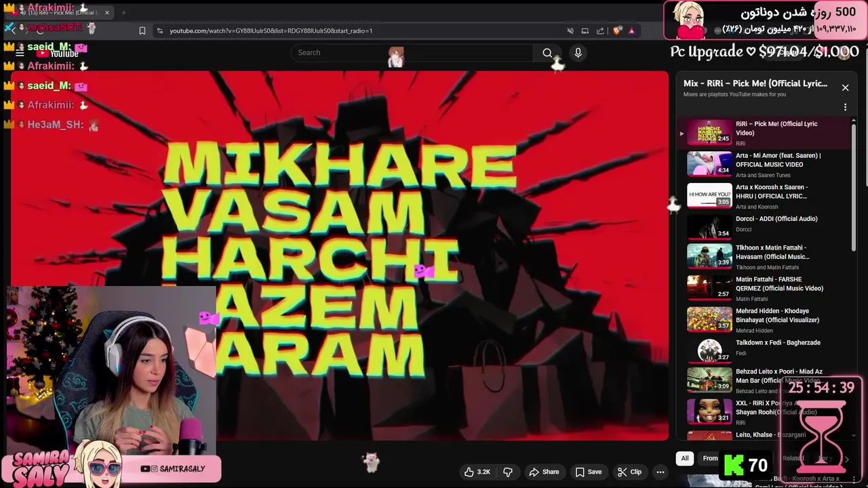This screenshot has height=488, width=868.
Task: Create a Clip of the video
Action: [629, 472]
